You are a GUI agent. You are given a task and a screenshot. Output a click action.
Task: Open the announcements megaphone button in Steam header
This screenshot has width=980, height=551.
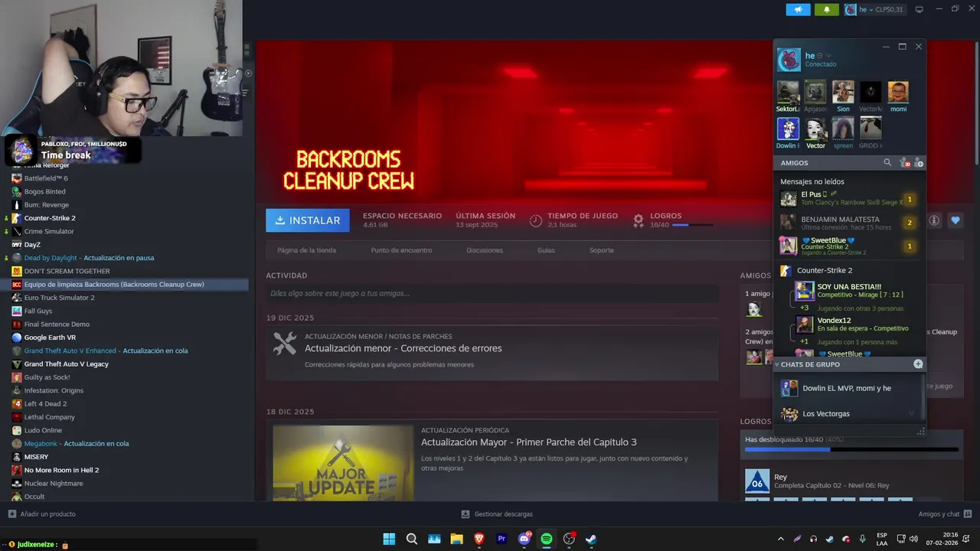click(798, 9)
